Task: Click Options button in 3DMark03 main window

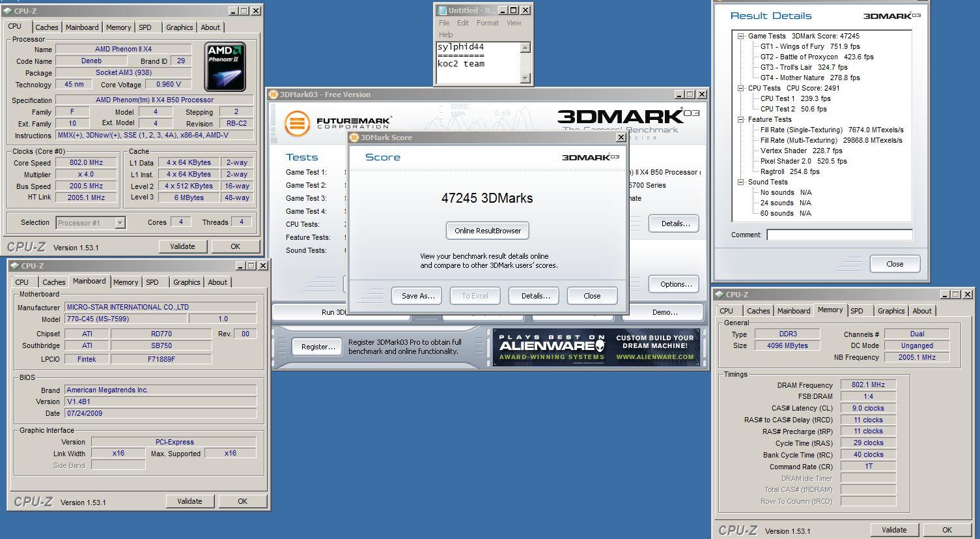Action: tap(675, 284)
